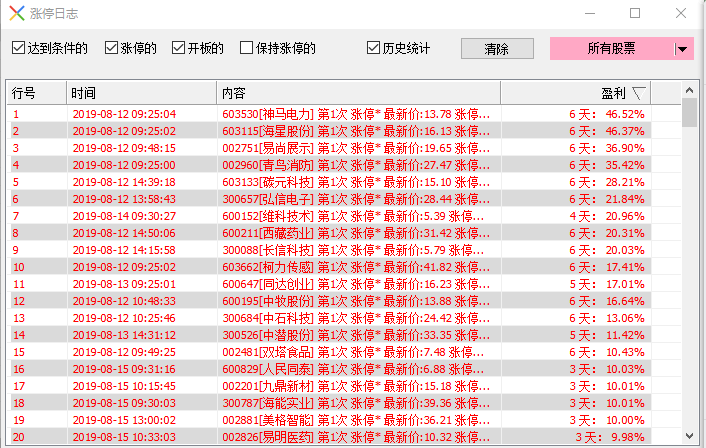Toggle the 历史统计 checkbox

pos(374,48)
